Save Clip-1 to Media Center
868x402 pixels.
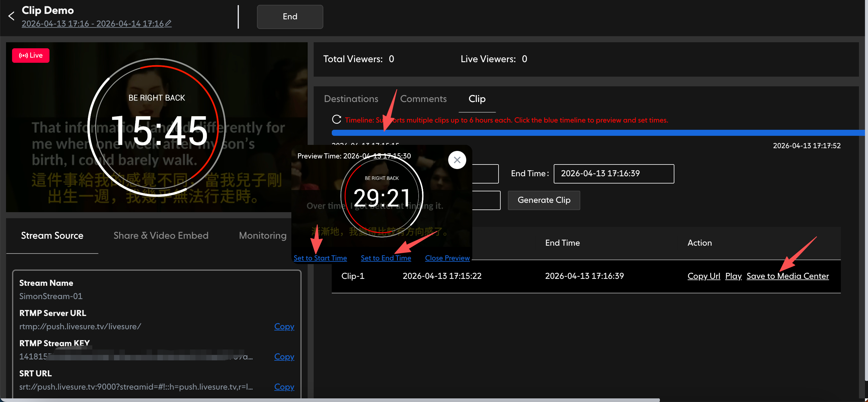pyautogui.click(x=787, y=276)
